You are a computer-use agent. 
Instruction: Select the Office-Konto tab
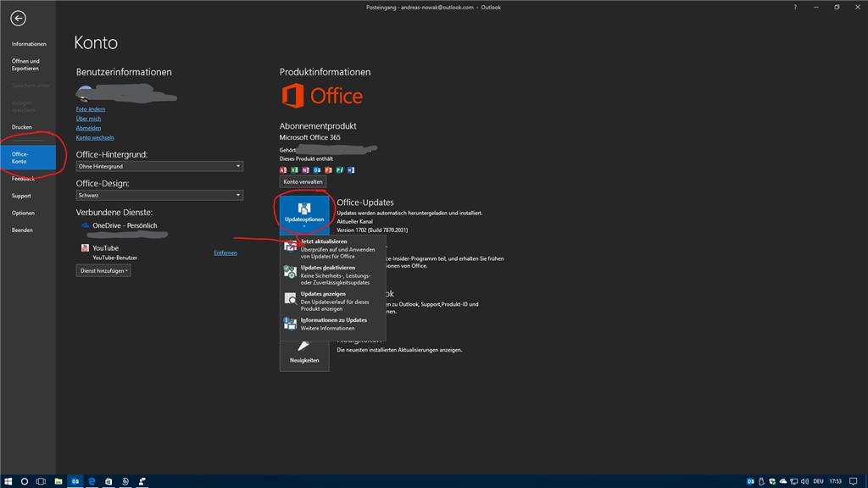[x=28, y=158]
